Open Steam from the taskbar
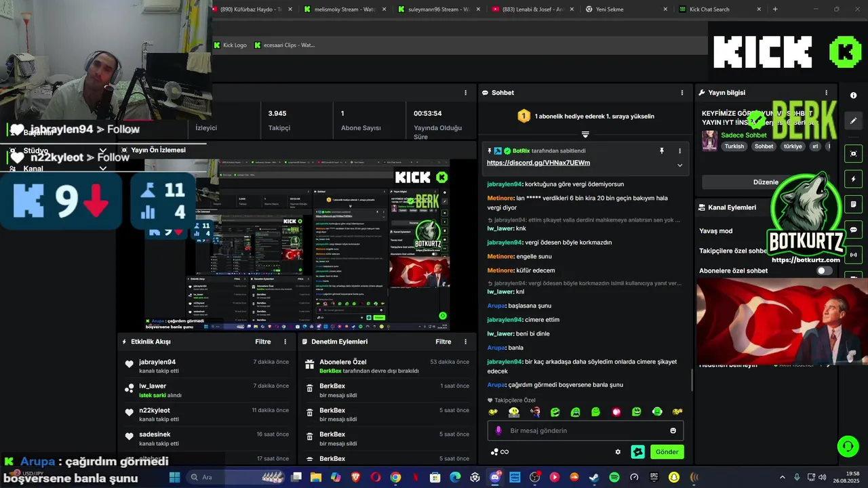 click(x=594, y=477)
